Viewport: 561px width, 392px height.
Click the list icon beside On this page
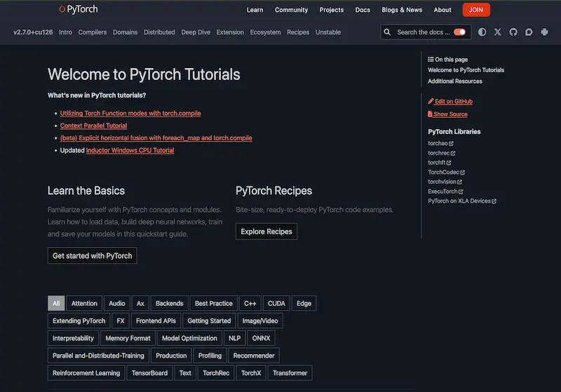tap(431, 60)
